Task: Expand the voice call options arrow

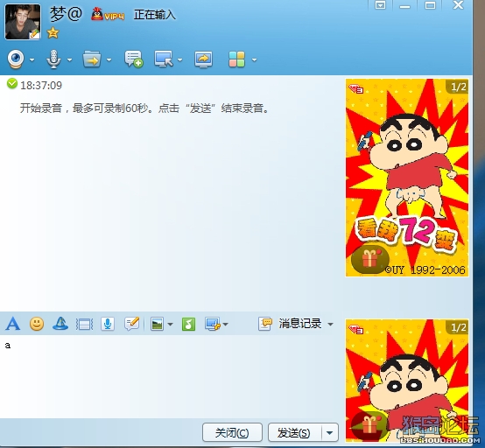Action: coord(69,59)
